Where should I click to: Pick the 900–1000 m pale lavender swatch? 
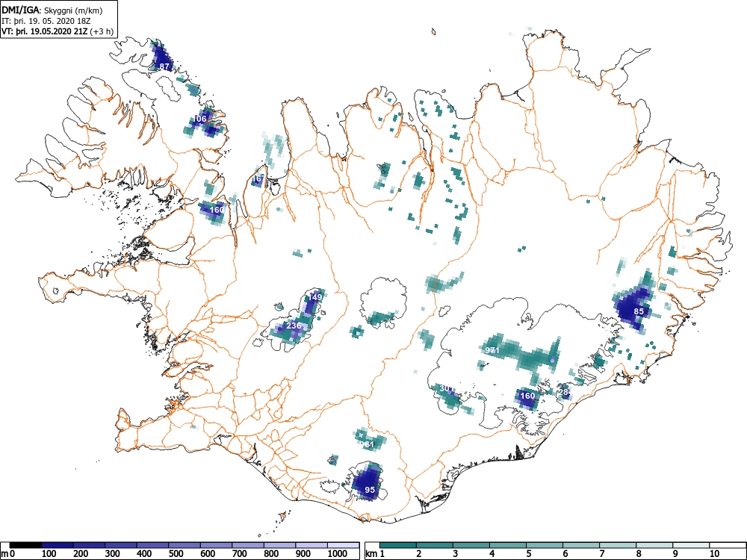[311, 545]
